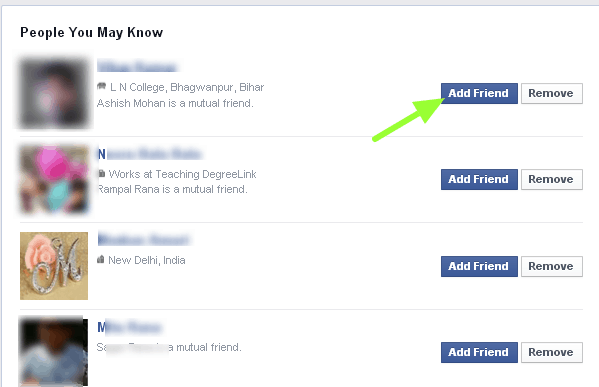Open the name link starting with M in last row

[x=130, y=327]
